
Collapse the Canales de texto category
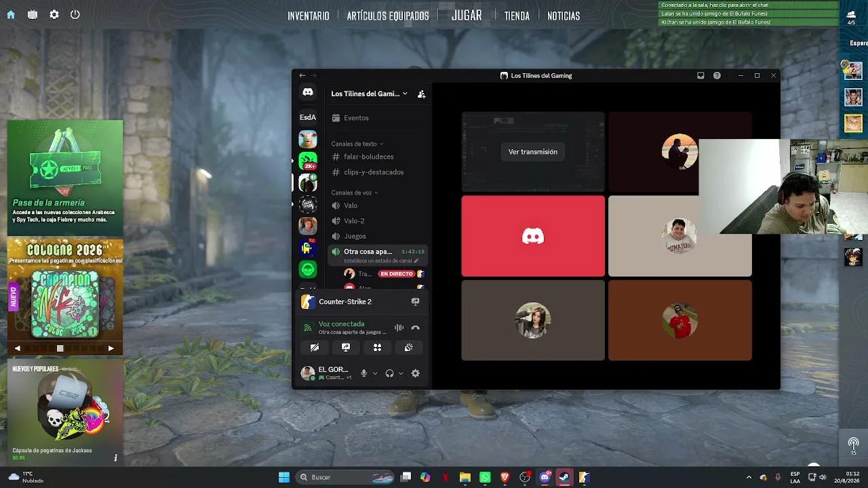coord(357,144)
